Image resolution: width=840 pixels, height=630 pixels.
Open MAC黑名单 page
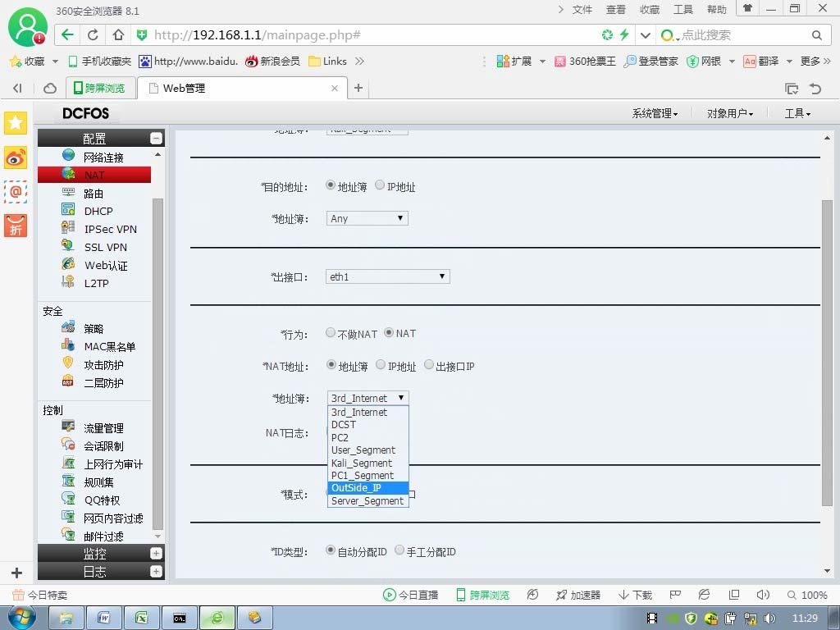(x=109, y=347)
